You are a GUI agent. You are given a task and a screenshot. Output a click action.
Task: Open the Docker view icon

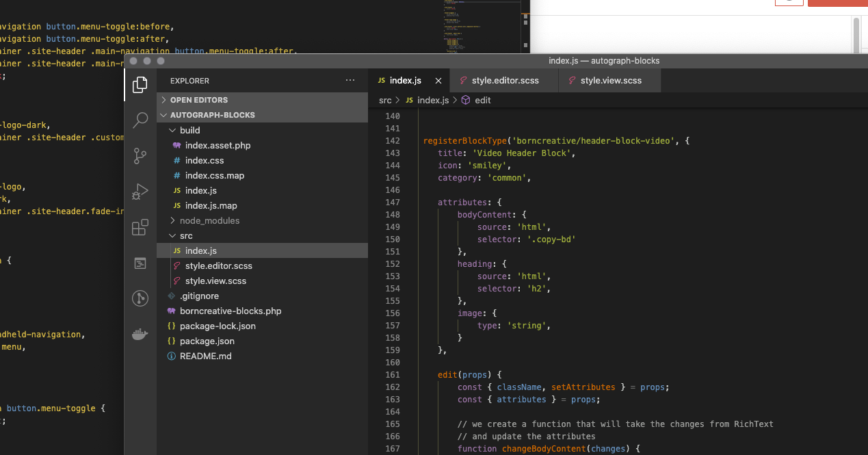[x=140, y=334]
